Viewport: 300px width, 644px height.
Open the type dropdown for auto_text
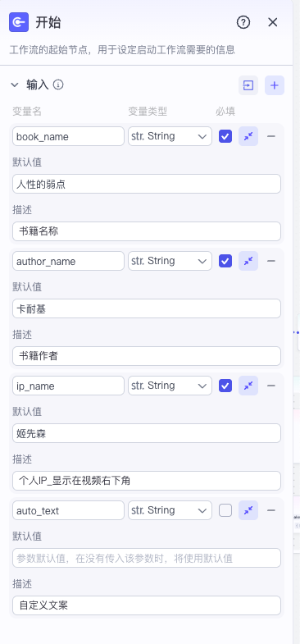click(x=170, y=510)
